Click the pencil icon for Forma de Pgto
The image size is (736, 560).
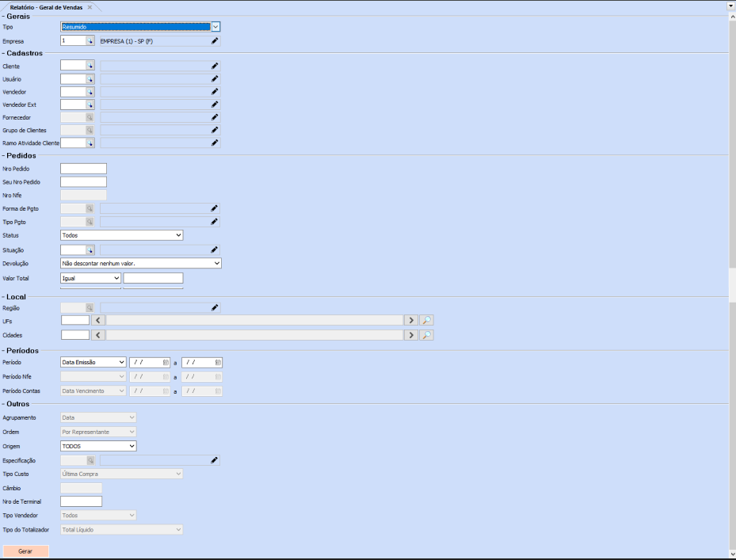point(215,208)
